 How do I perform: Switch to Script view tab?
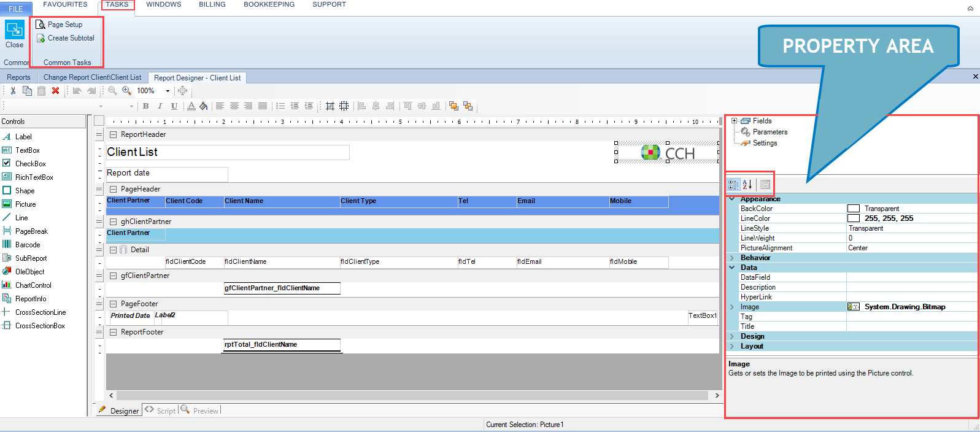(161, 411)
